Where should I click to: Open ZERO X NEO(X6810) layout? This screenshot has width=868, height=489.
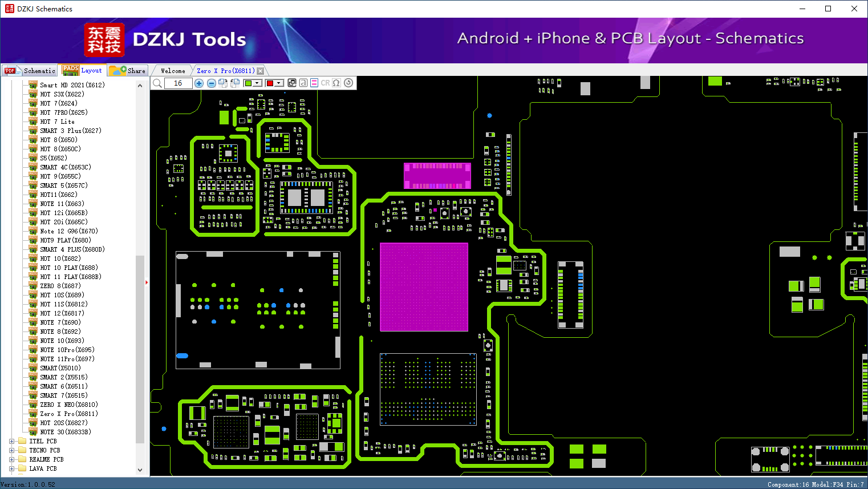(x=69, y=405)
